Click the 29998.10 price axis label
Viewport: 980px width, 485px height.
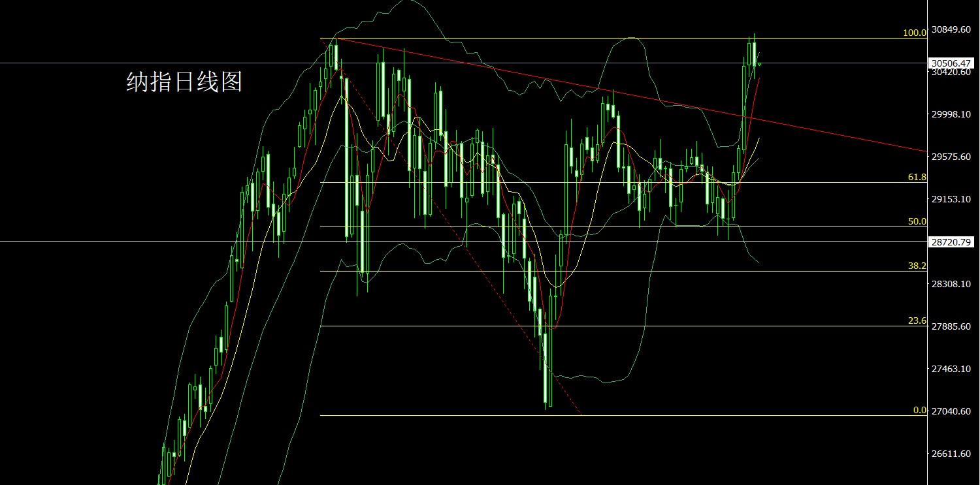point(951,114)
